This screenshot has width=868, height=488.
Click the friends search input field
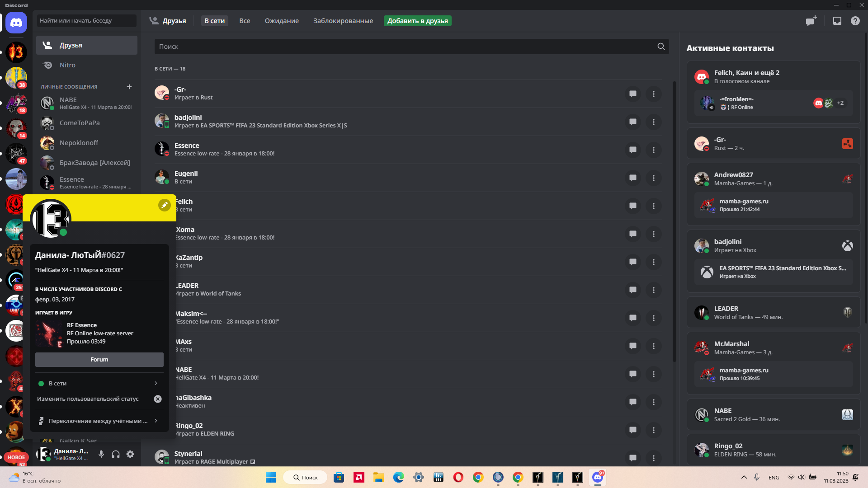click(x=411, y=47)
